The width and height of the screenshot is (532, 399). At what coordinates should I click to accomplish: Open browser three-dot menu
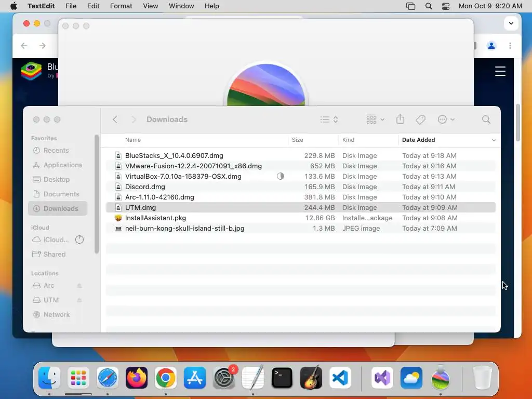coord(510,46)
